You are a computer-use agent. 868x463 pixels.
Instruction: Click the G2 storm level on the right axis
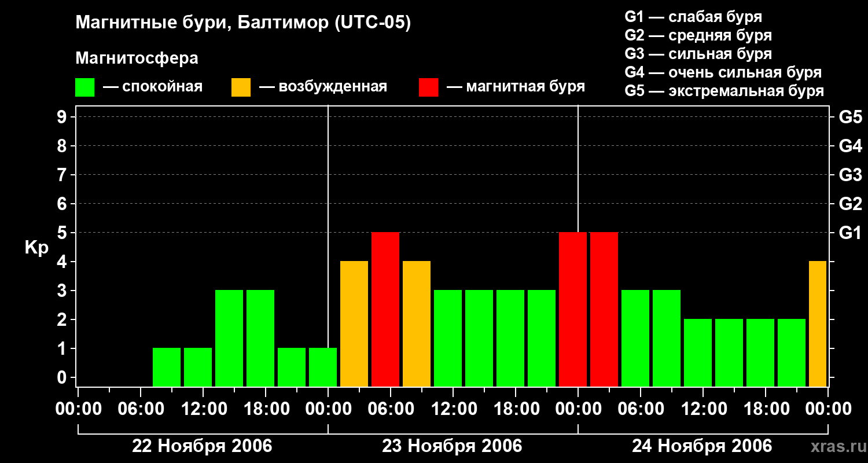(851, 204)
